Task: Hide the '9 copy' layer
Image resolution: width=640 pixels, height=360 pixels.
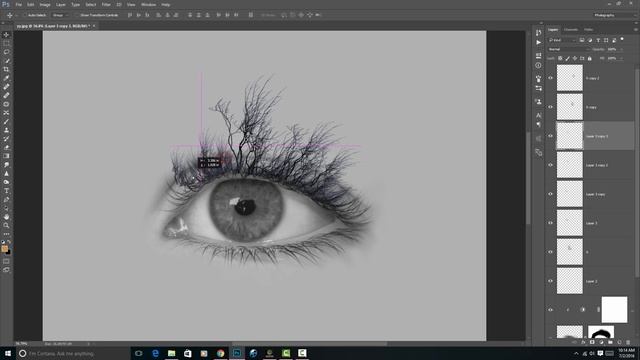Action: (550, 107)
